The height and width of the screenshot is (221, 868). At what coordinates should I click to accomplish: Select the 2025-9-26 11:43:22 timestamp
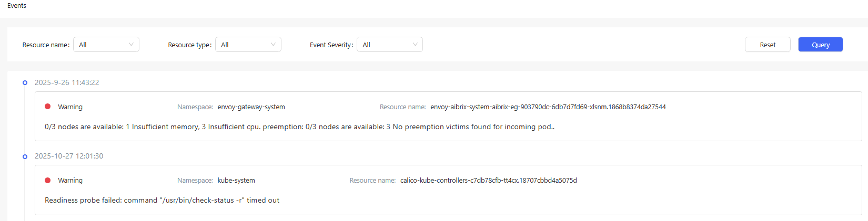click(67, 82)
